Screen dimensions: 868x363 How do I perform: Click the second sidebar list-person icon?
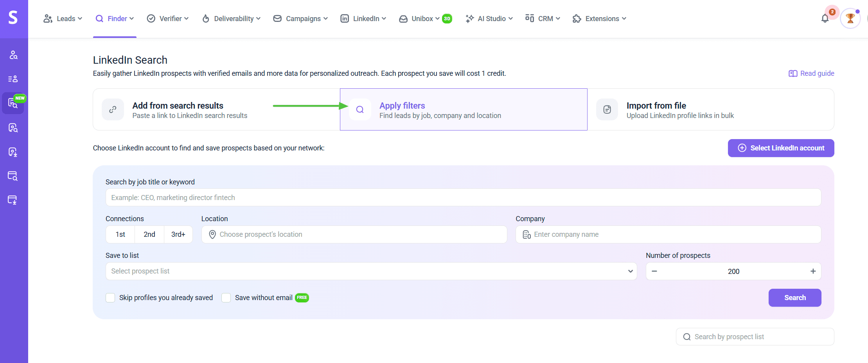click(x=13, y=79)
